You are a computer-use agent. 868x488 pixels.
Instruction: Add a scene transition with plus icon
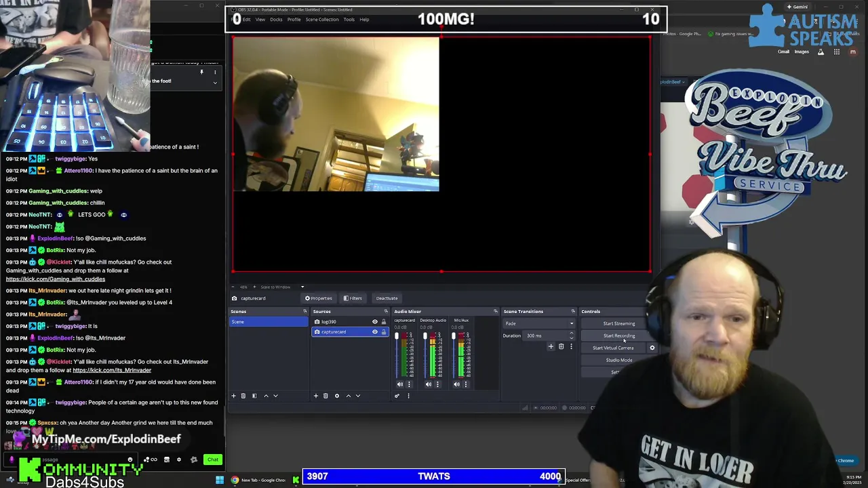point(551,346)
